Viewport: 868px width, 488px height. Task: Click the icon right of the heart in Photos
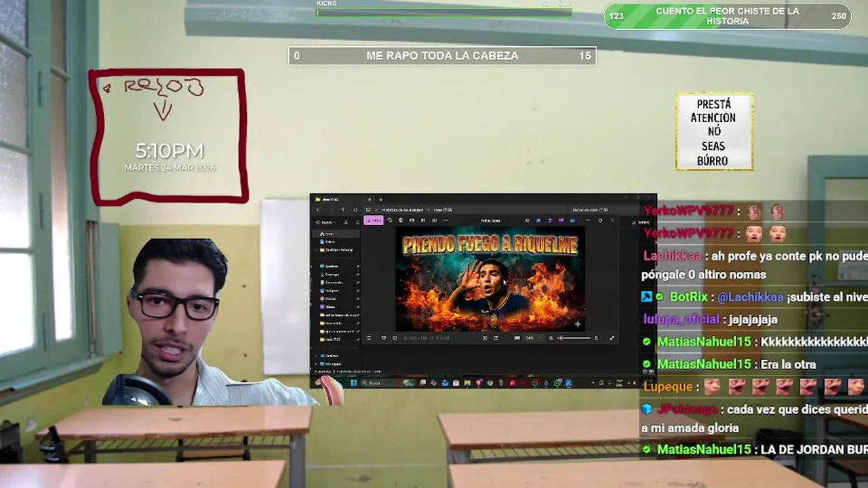[395, 338]
